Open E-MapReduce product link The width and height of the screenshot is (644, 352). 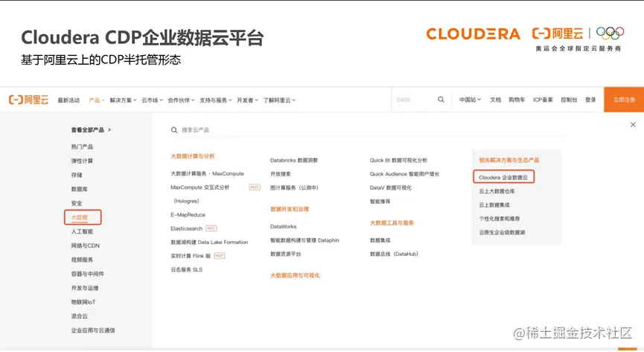(x=188, y=215)
